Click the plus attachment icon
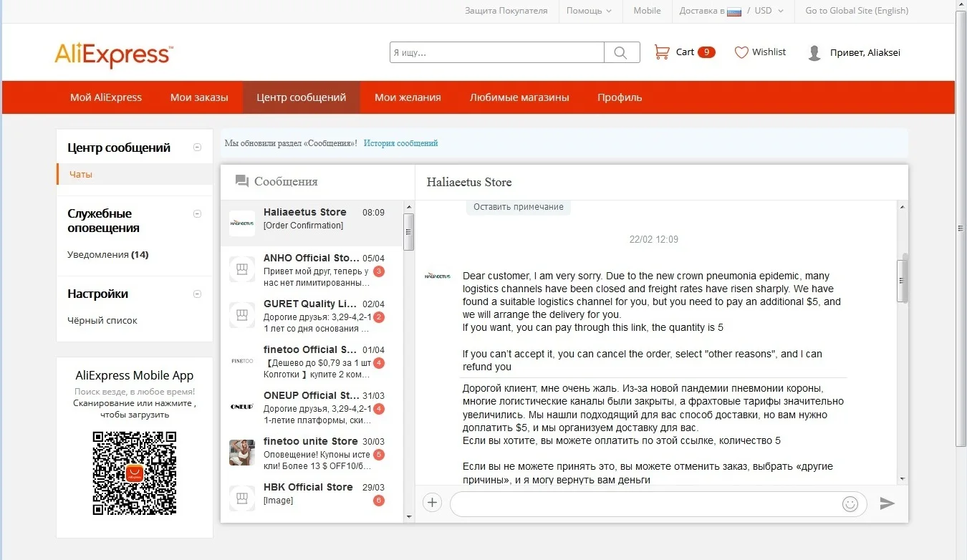This screenshot has width=967, height=560. pyautogui.click(x=432, y=503)
